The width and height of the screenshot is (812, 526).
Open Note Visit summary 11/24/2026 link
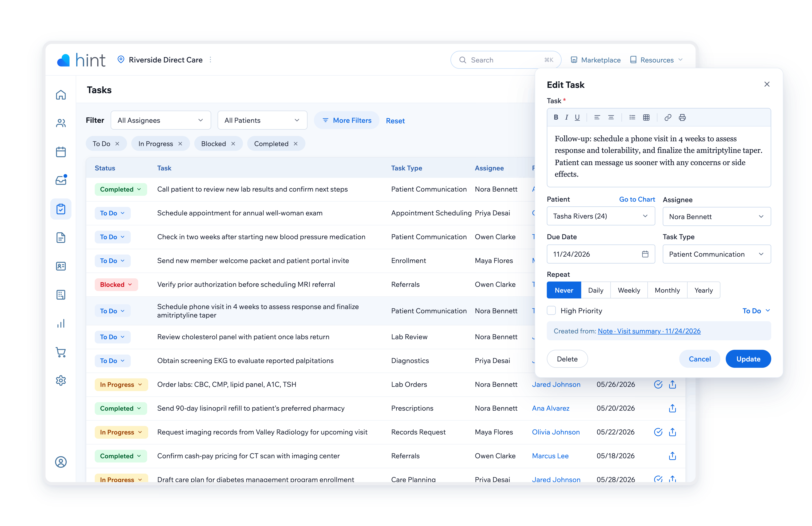point(649,331)
